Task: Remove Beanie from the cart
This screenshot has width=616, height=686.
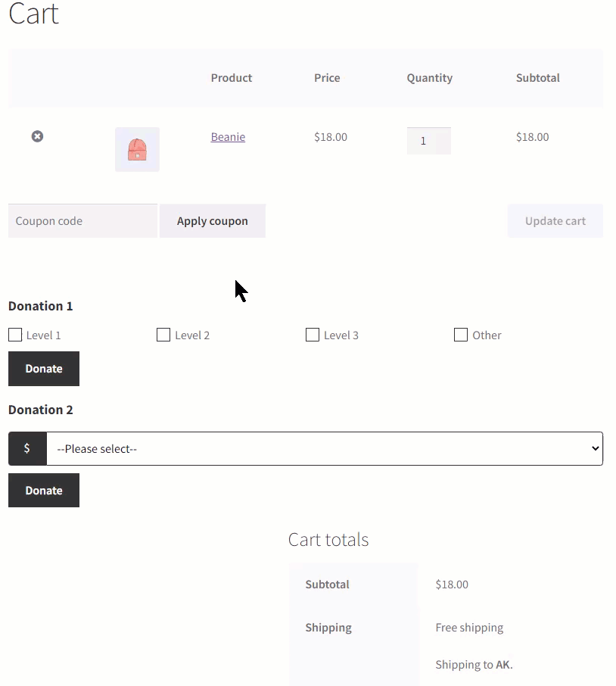Action: click(37, 136)
